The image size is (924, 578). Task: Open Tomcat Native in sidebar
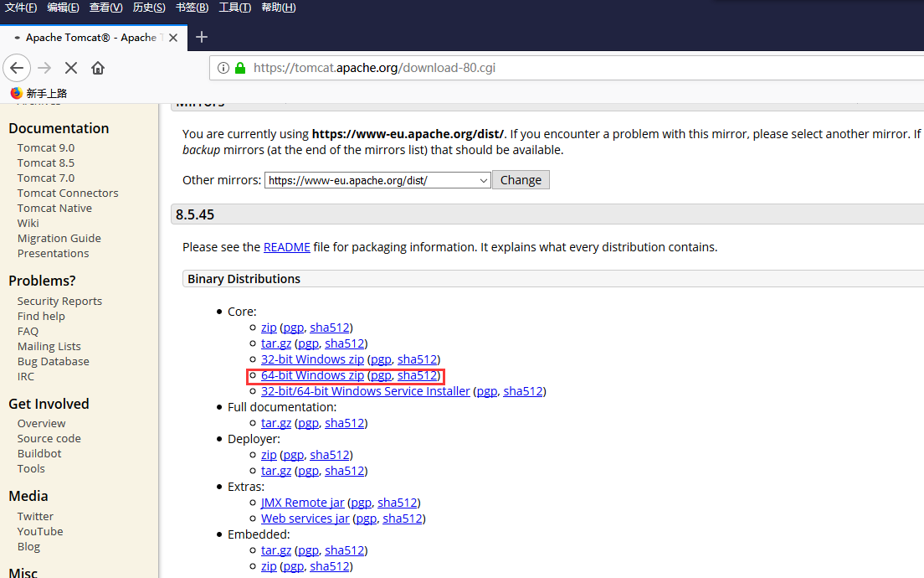(54, 209)
